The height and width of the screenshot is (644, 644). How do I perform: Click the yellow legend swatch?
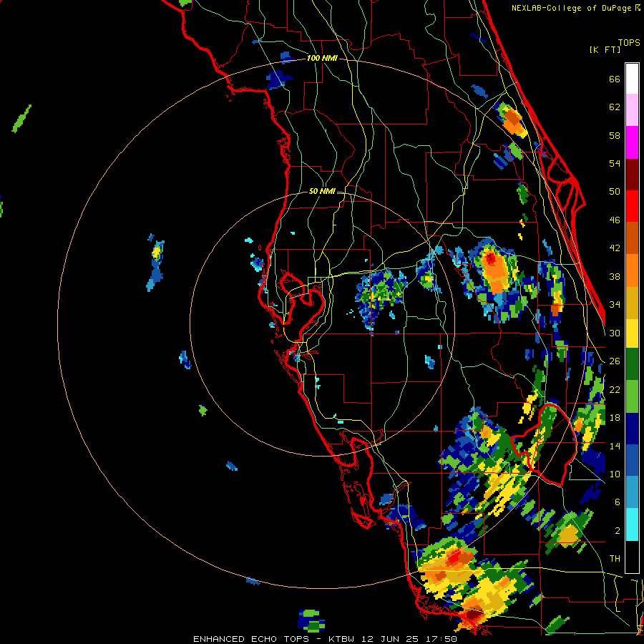[632, 333]
